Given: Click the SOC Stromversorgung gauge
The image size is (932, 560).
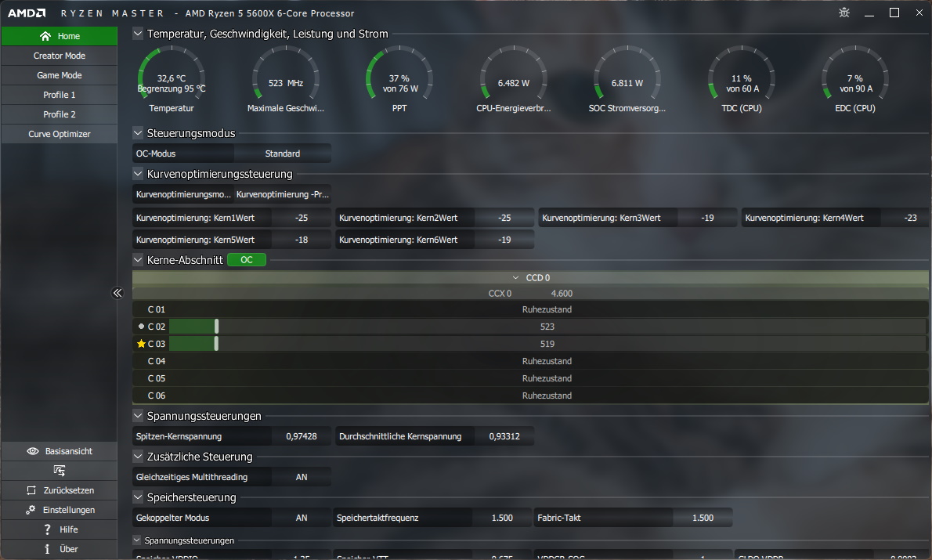Looking at the screenshot, I should (x=627, y=80).
